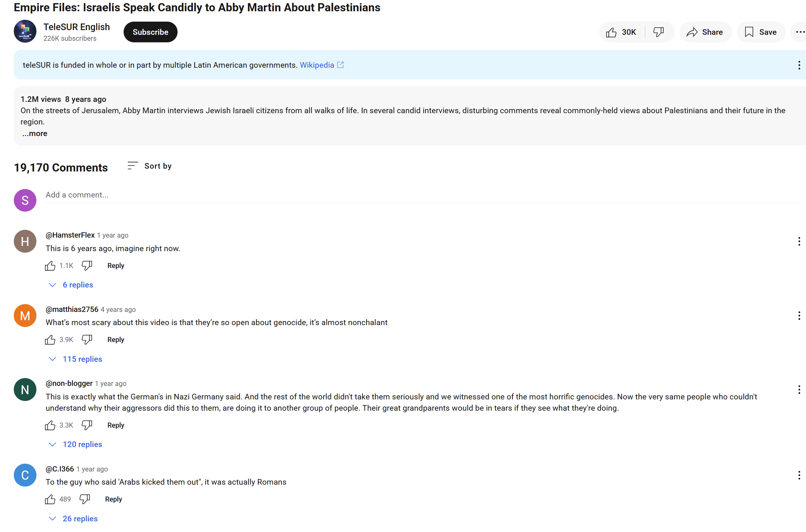Like the comment by @non-blogger
Viewport: 806px width, 532px height.
(50, 425)
